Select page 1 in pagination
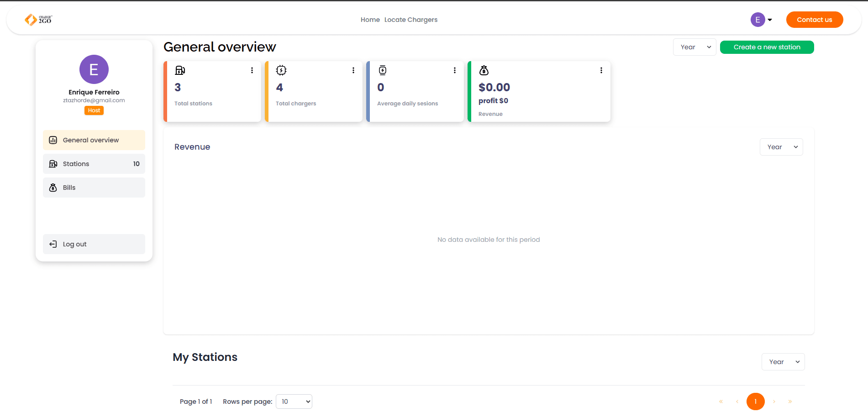The width and height of the screenshot is (868, 417). [x=756, y=401]
